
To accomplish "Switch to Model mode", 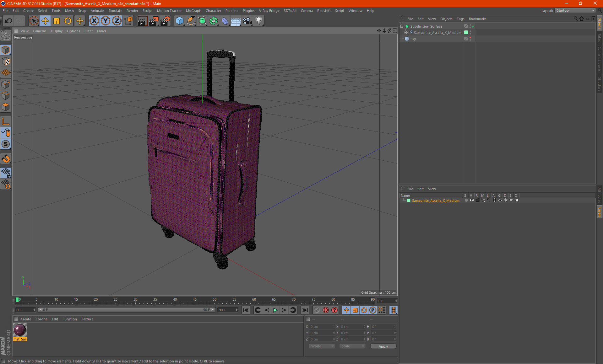I will point(6,50).
